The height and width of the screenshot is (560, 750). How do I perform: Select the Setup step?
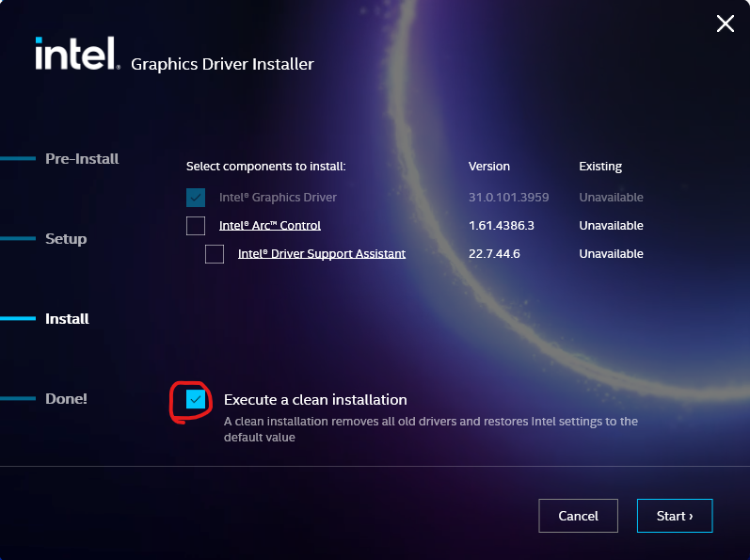coord(66,239)
